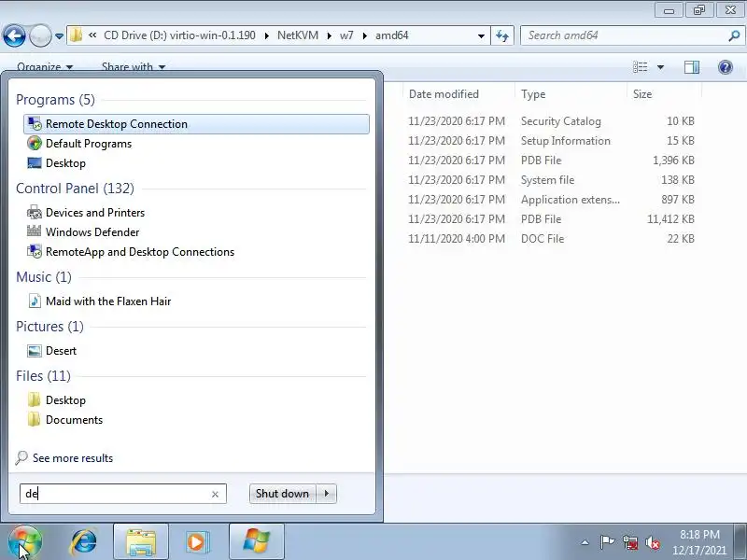Click the Explorer Back button
Viewport: 747px width, 560px height.
(14, 35)
